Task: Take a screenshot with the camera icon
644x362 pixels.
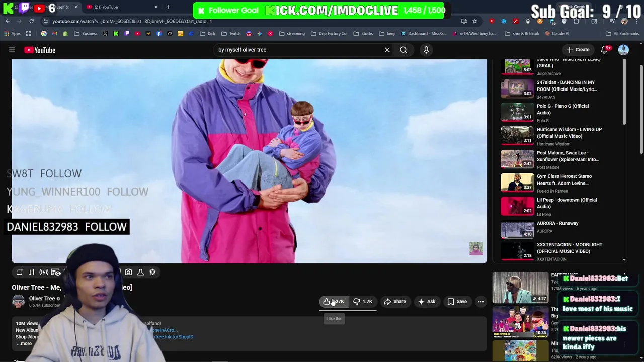Action: [128, 272]
